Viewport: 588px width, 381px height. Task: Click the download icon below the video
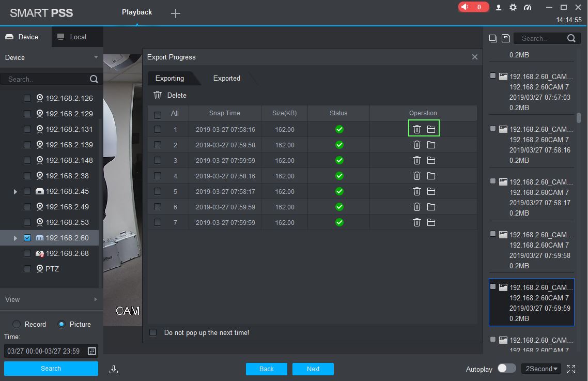coord(114,369)
